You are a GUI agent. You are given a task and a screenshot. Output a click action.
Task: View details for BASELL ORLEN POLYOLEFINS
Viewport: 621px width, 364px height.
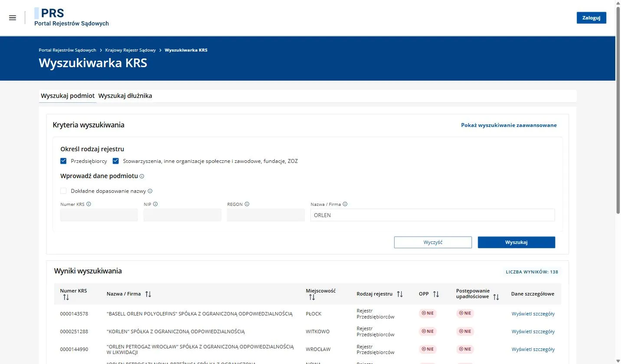point(533,314)
